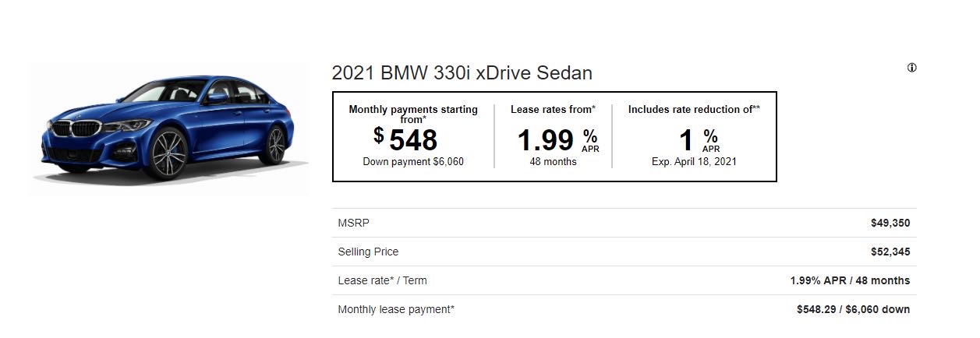Select the 'Monthly payments starting from' label
980x338 pixels.
tap(413, 114)
